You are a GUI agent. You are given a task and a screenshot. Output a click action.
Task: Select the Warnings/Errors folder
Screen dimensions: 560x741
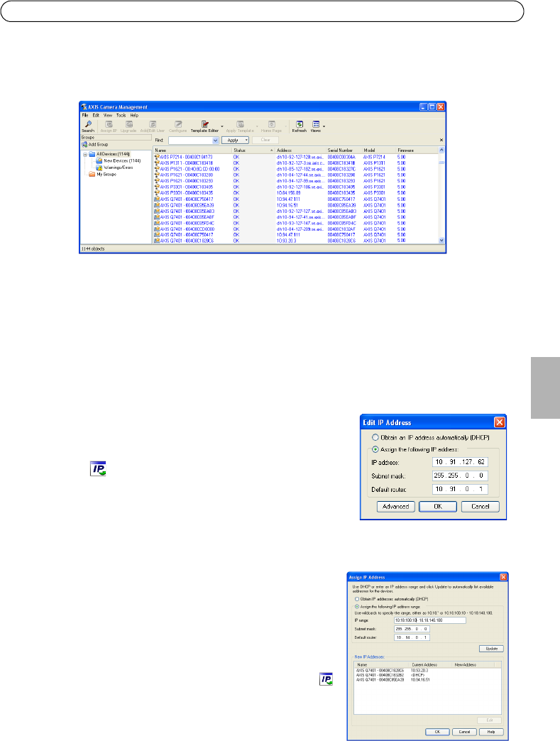coord(114,168)
